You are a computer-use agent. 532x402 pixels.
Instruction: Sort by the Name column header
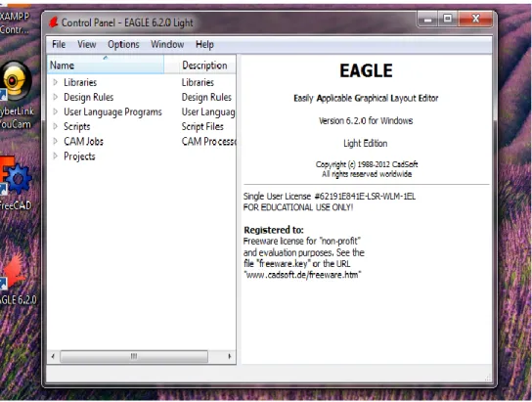[x=106, y=65]
